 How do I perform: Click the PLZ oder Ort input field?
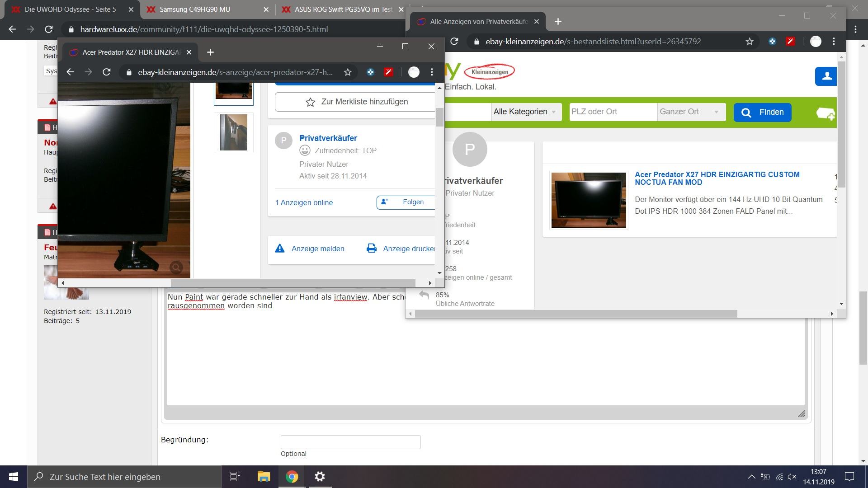[613, 112]
